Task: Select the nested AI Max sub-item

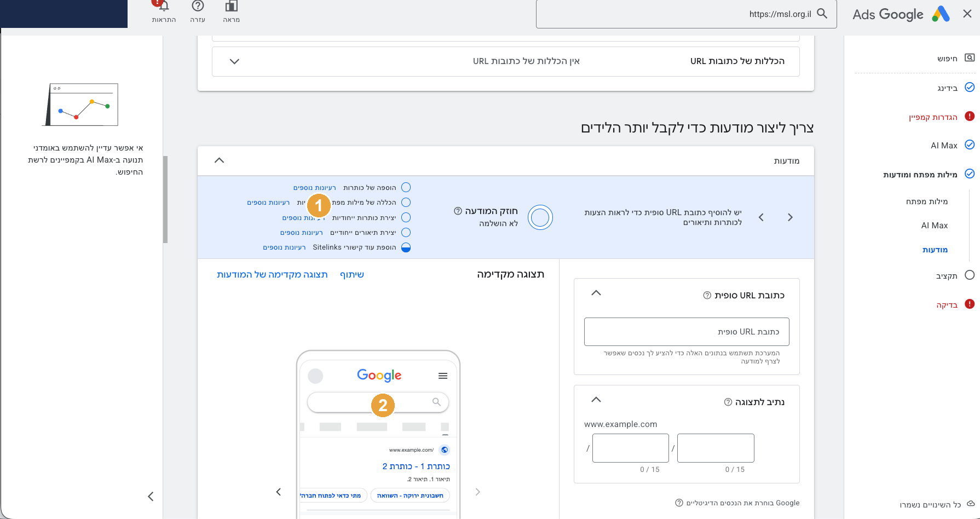Action: point(935,225)
